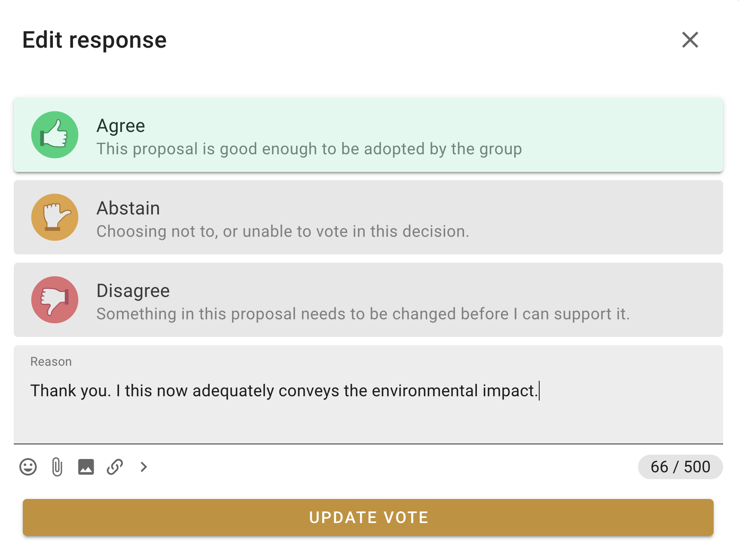
Task: Select the Agree option title
Action: (x=121, y=126)
